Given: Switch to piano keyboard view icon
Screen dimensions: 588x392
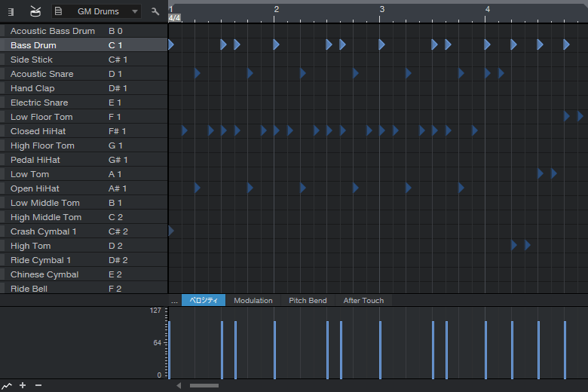Looking at the screenshot, I should [x=11, y=11].
